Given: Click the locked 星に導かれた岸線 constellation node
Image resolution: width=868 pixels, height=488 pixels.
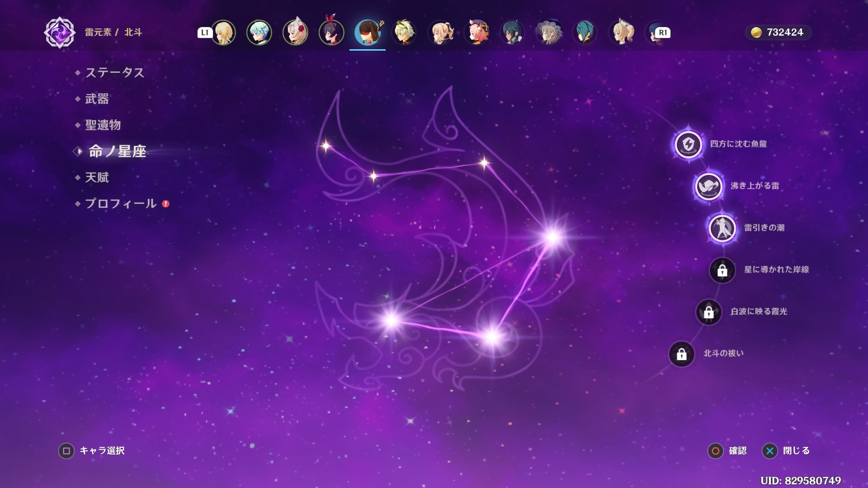Looking at the screenshot, I should tap(722, 270).
